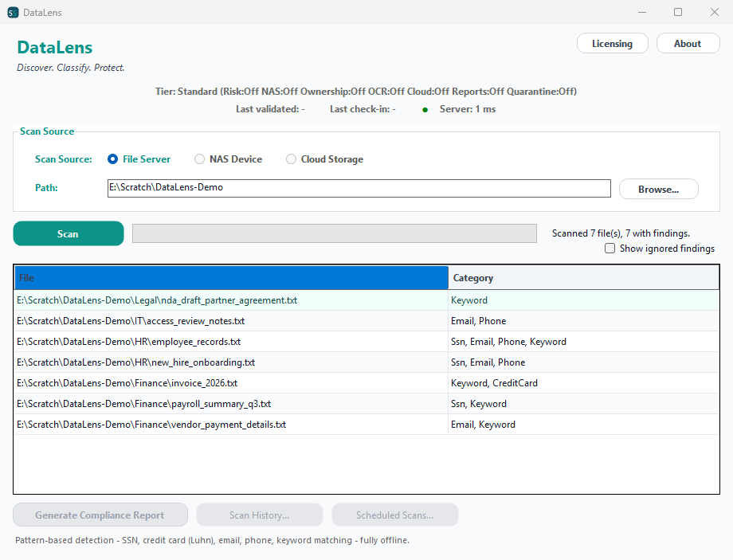Sort results by the File column header
The height and width of the screenshot is (560, 733).
pos(231,278)
